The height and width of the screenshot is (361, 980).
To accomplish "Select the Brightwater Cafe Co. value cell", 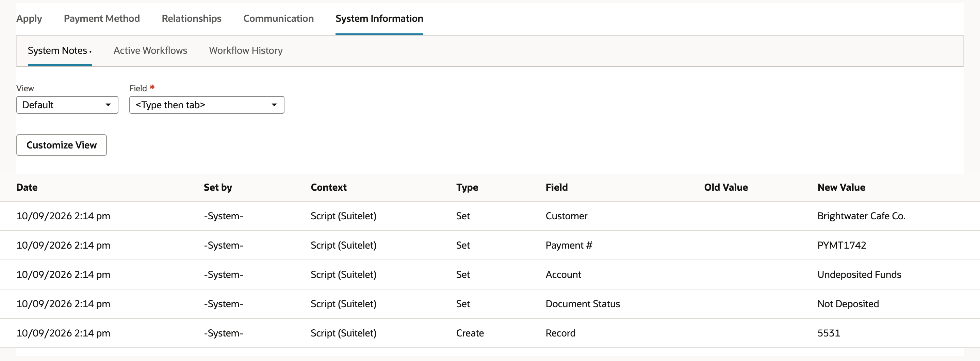I will pos(861,216).
